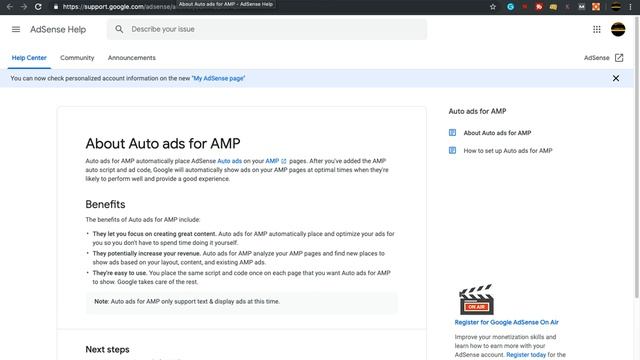The width and height of the screenshot is (640, 360).
Task: Open the blue G extension in toolbar
Action: 510,7
